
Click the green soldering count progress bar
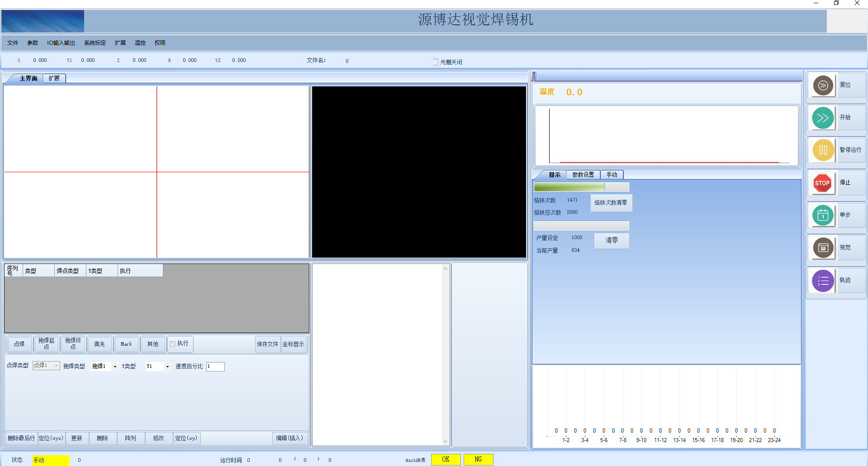(x=581, y=187)
